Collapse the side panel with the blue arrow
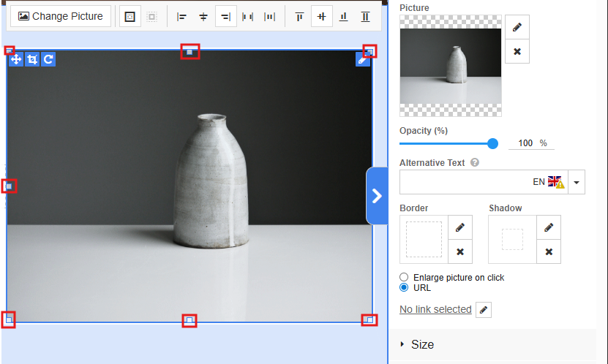Viewport: 608px width, 364px height. coord(377,196)
